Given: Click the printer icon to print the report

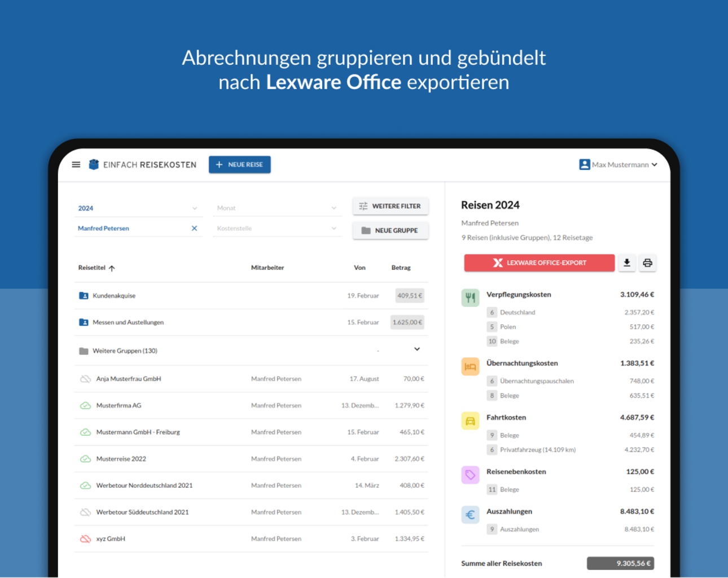Looking at the screenshot, I should tap(647, 263).
